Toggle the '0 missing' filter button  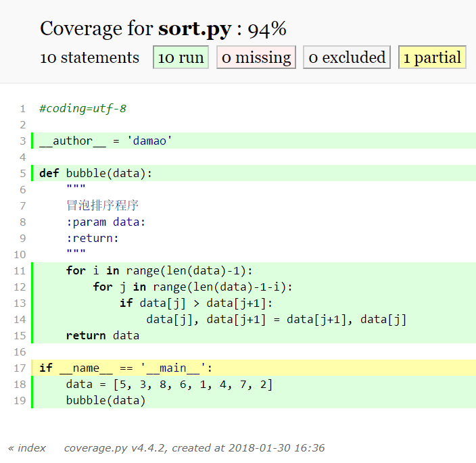[256, 57]
